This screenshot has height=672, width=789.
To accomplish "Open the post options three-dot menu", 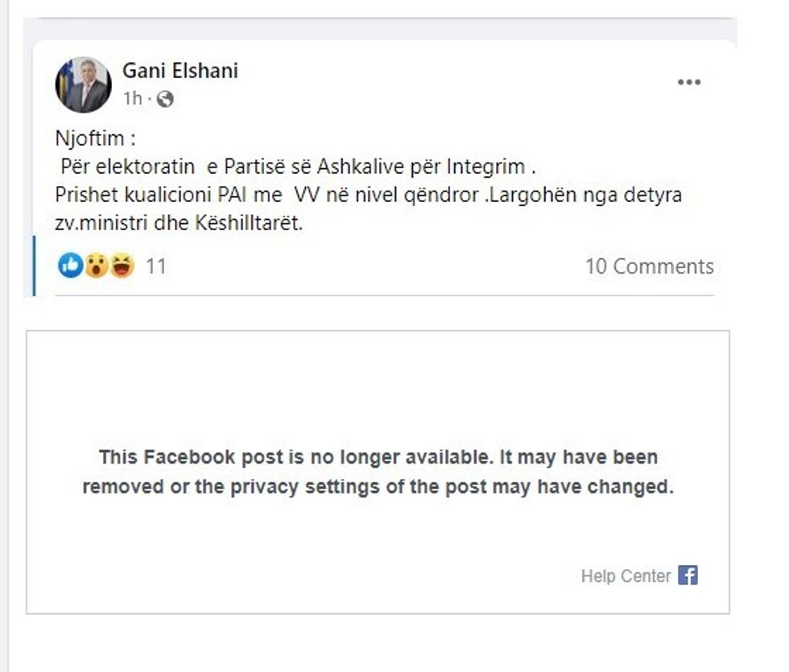I will point(688,82).
